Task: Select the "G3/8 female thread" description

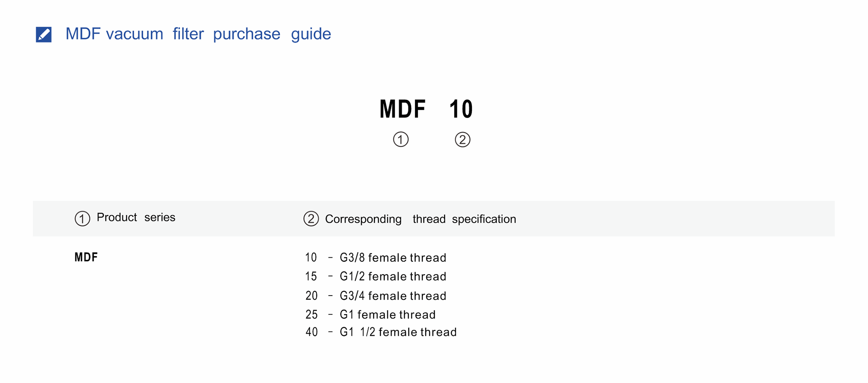Action: [393, 258]
